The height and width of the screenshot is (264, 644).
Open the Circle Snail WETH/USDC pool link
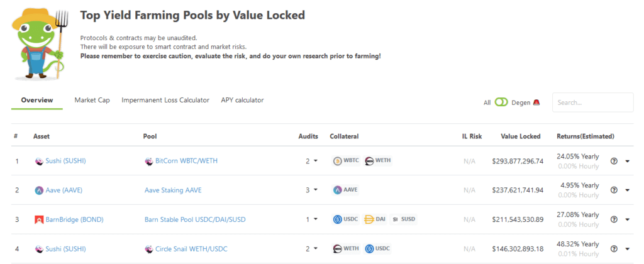[x=191, y=249]
